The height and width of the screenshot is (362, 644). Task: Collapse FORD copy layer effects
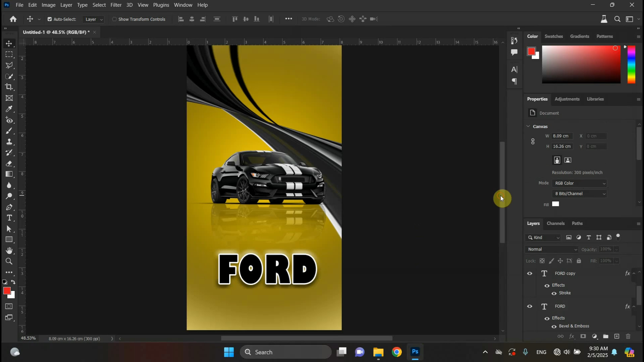click(634, 274)
